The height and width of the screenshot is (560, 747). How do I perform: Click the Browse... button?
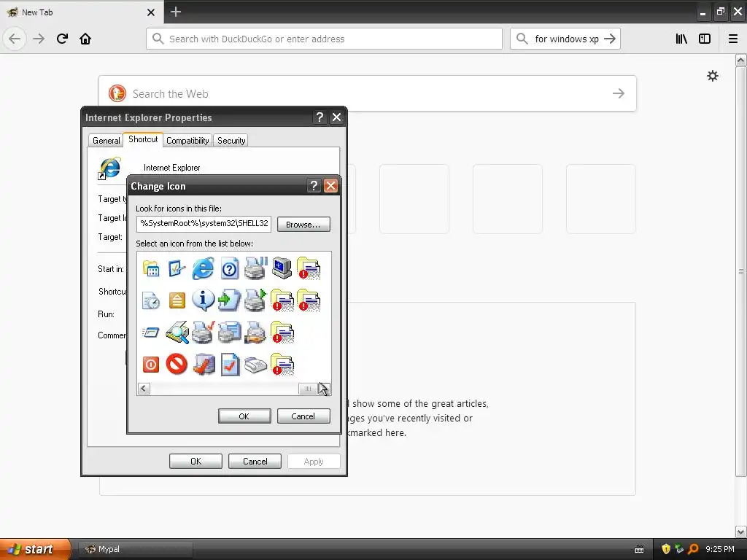(x=303, y=225)
